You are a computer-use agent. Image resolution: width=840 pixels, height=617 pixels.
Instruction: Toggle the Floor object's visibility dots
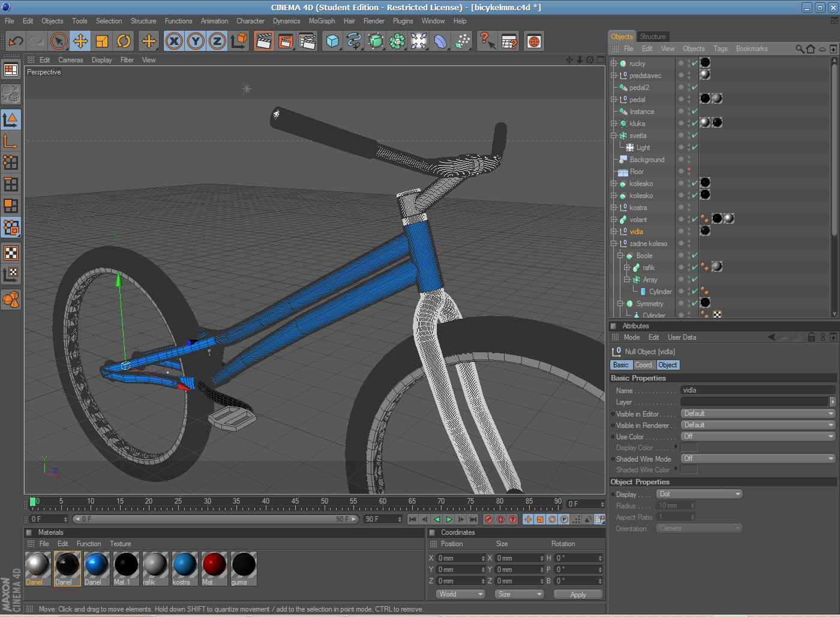click(689, 172)
